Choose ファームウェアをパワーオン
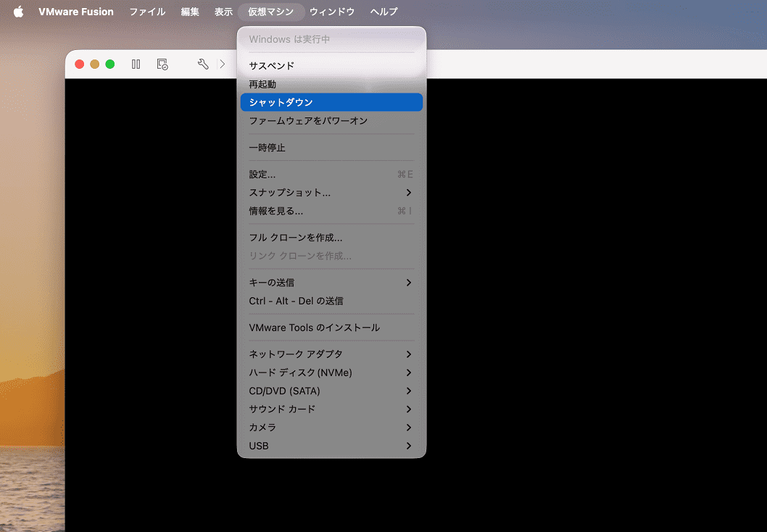 pos(331,121)
